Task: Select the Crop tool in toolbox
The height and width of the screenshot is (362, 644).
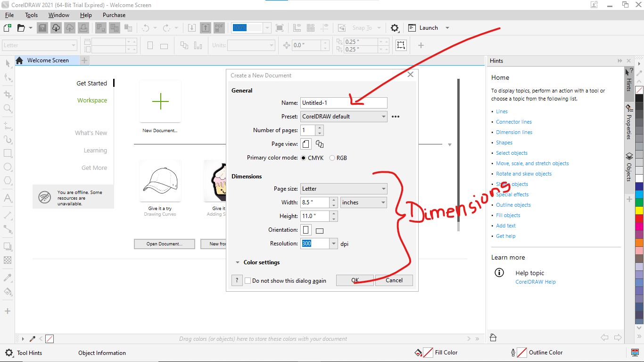Action: point(8,94)
